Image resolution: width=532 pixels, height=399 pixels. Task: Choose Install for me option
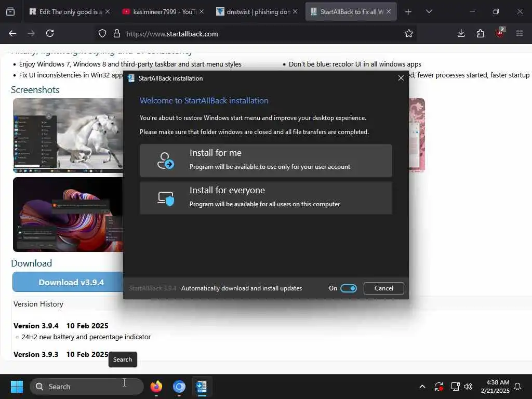[x=265, y=161]
